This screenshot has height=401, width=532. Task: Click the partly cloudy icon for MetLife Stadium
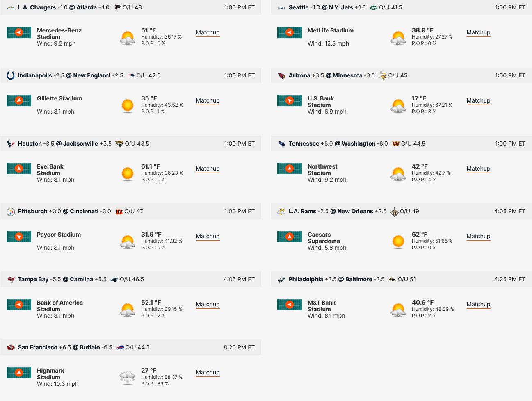398,37
